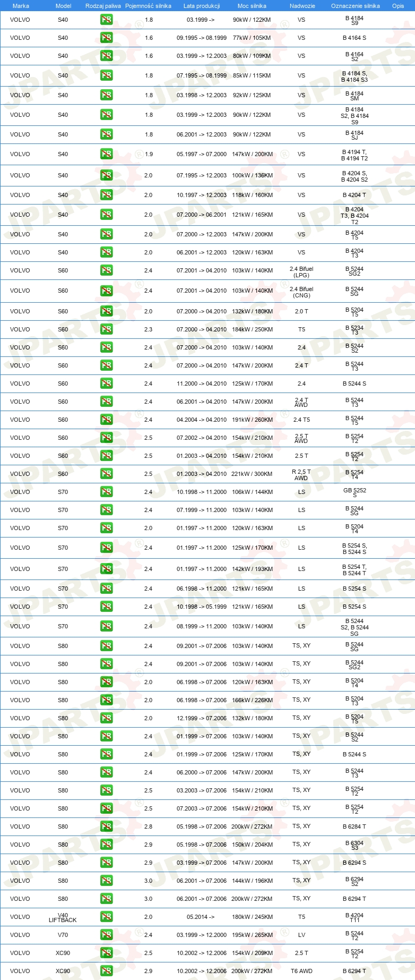Click fuel icon in S60 221kW / 300KM row
Viewport: 415px width, 980px height.
coord(106,474)
